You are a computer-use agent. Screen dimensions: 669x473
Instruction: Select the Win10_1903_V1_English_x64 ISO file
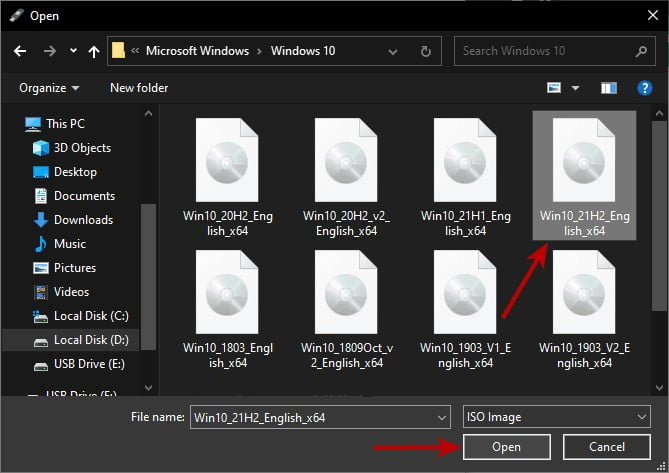(465, 309)
